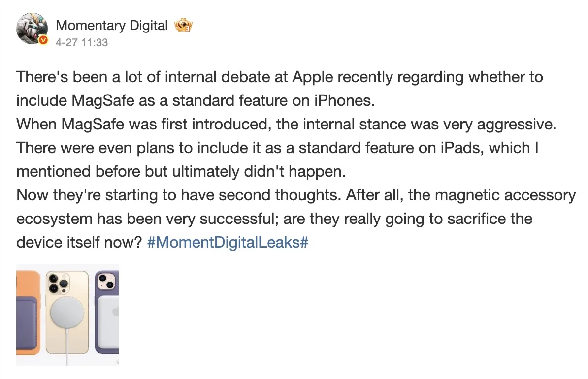
Task: Click the white MagSafe charger puck
Action: [x=67, y=313]
